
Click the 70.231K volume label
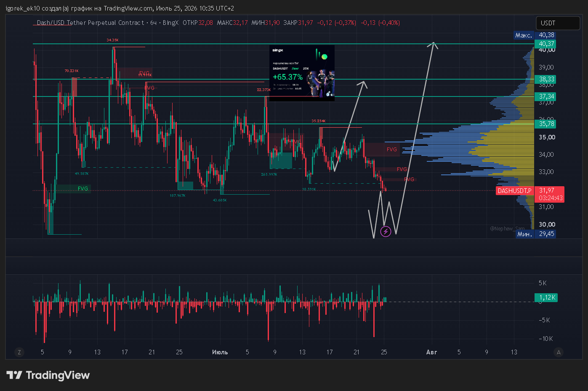coord(72,71)
